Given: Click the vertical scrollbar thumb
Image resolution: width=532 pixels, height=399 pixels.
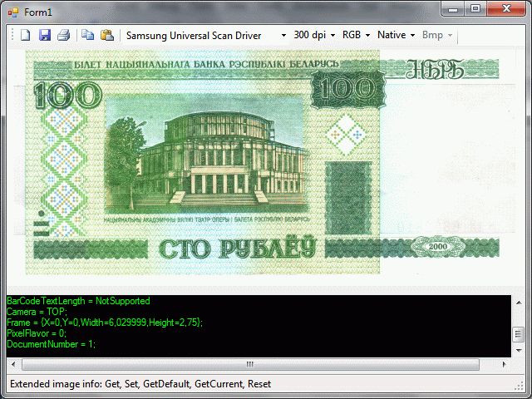Looking at the screenshot, I should (x=519, y=334).
